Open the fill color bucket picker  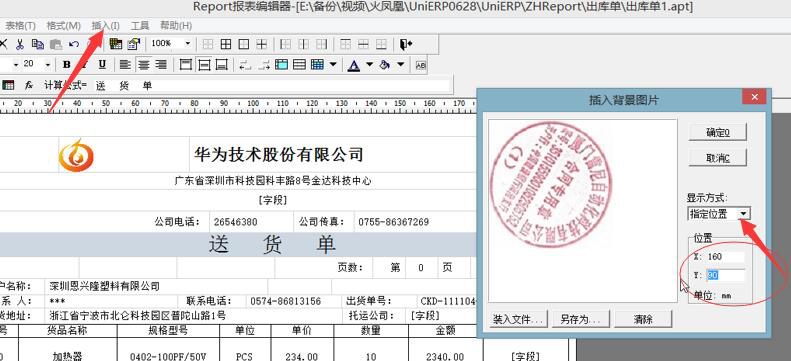(401, 65)
